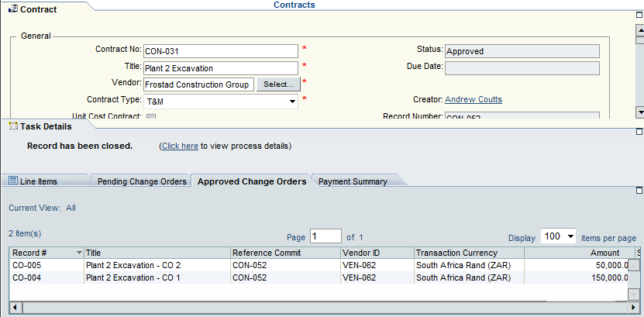
Task: Open the Contract Type dropdown
Action: pyautogui.click(x=292, y=101)
